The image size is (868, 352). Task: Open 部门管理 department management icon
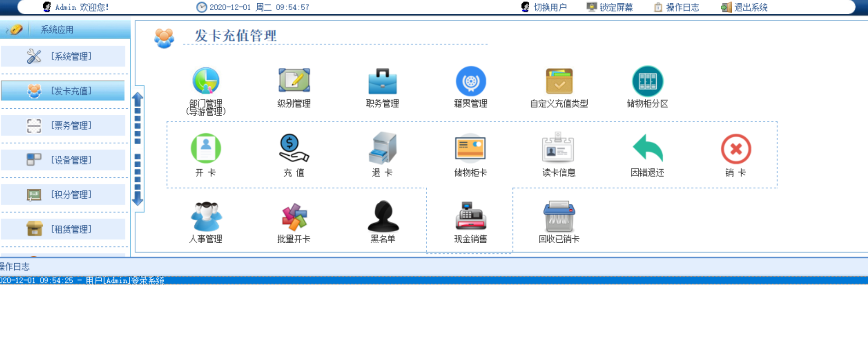pyautogui.click(x=206, y=82)
